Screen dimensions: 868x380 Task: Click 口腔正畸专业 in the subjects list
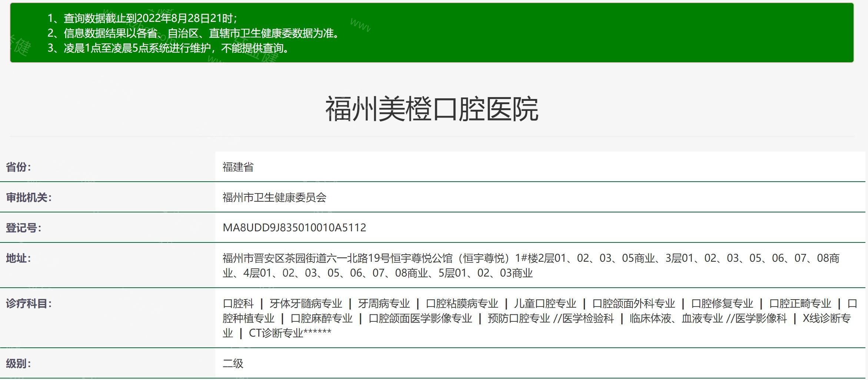[801, 304]
